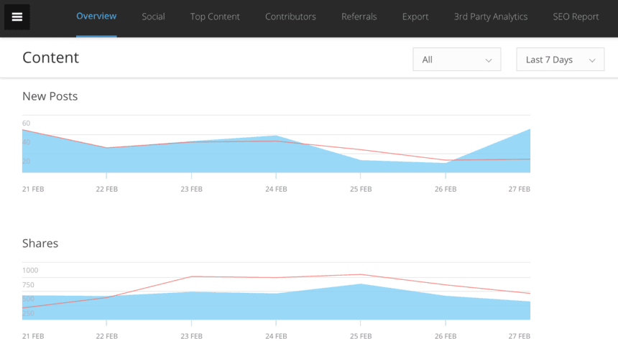Click 25 FEB label under Shares chart
618x364 pixels.
coord(361,336)
